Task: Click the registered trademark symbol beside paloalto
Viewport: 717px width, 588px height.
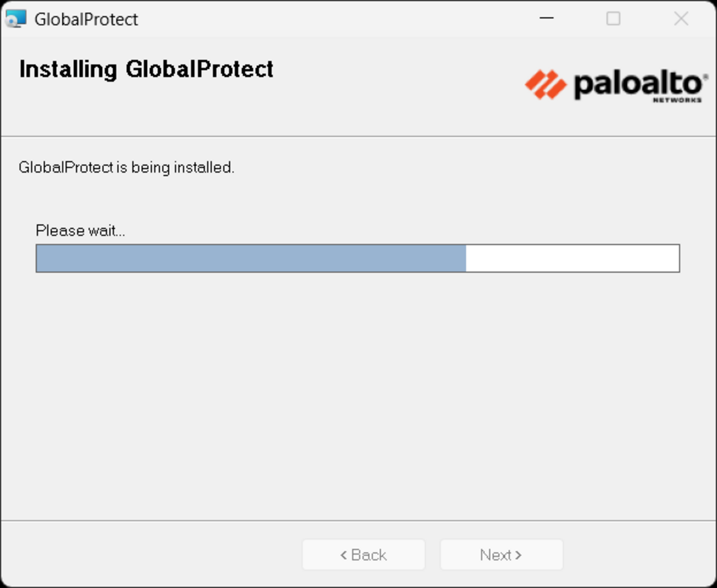Action: 706,76
